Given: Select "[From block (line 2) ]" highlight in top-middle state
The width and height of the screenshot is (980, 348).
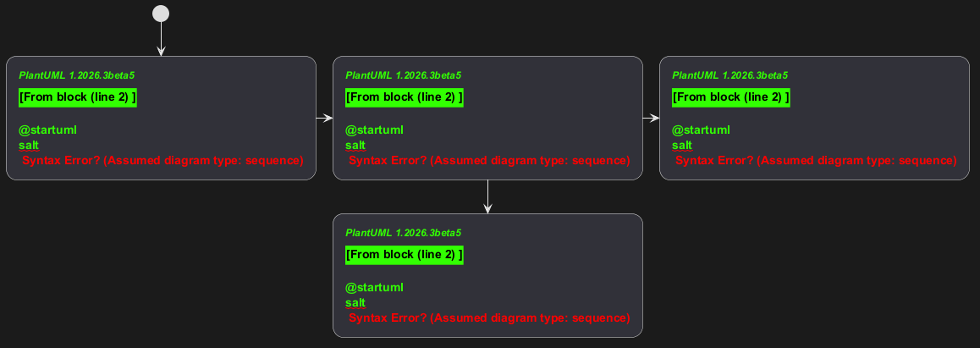Looking at the screenshot, I should click(404, 97).
